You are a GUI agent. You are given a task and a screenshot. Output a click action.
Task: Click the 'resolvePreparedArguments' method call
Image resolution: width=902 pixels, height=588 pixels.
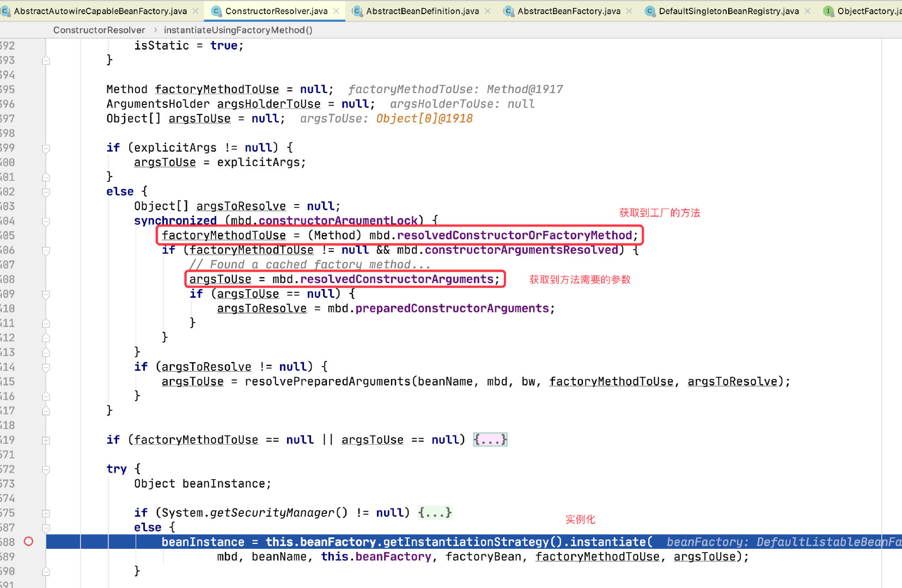pyautogui.click(x=327, y=382)
